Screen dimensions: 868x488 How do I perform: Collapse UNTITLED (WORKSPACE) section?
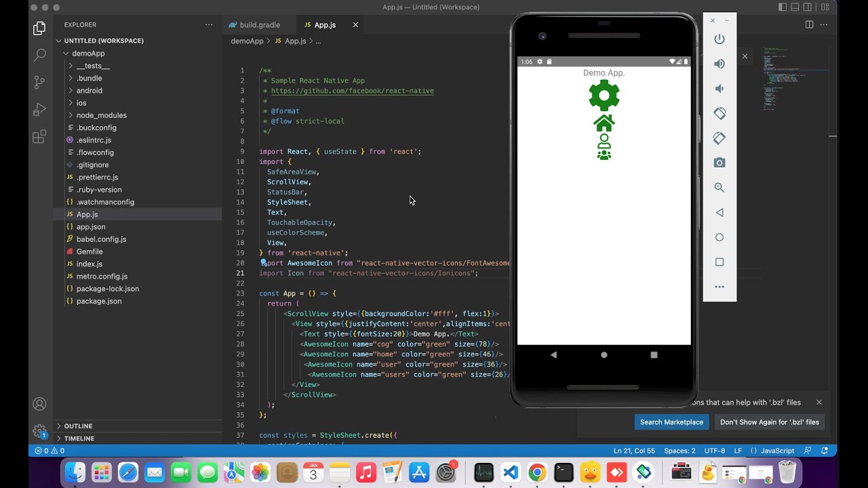(x=104, y=41)
